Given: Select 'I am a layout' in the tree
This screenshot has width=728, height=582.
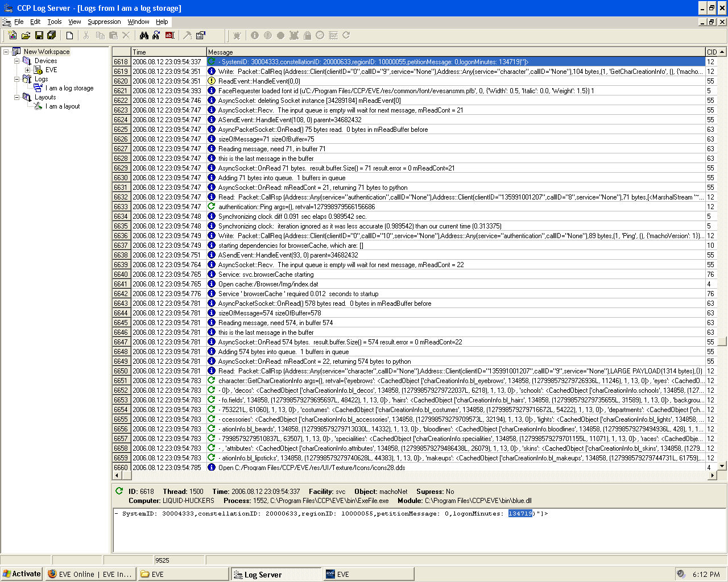Looking at the screenshot, I should (63, 106).
